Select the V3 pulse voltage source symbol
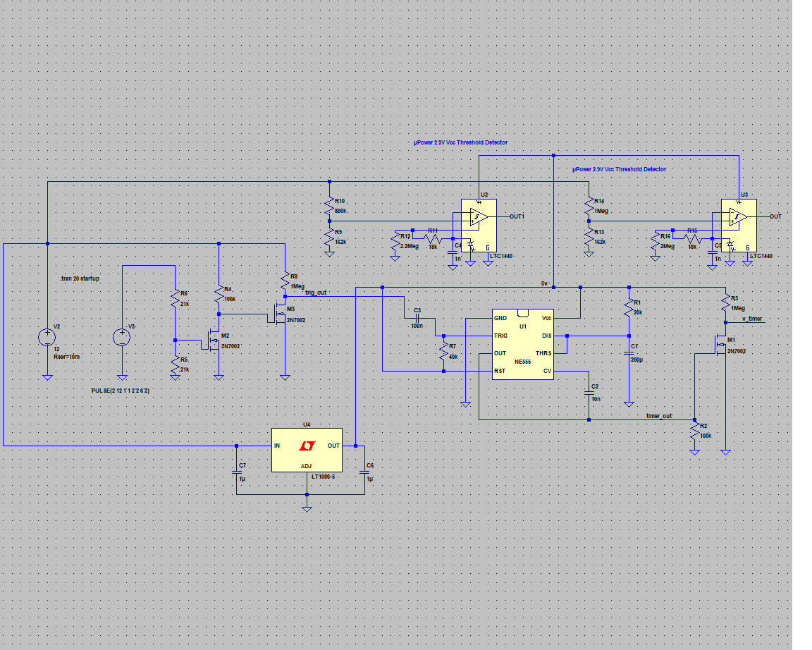 [x=122, y=337]
